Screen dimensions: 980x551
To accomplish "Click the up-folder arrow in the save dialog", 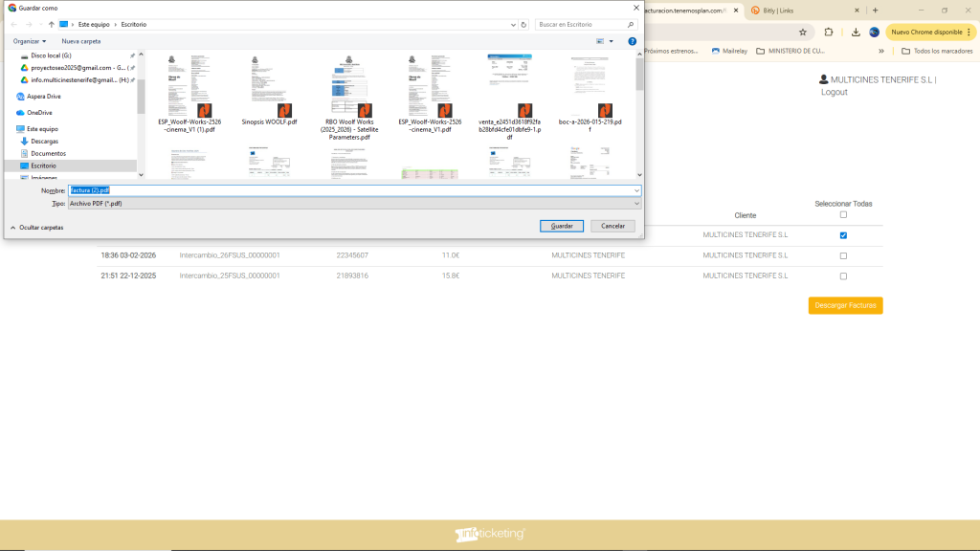I will coord(51,24).
